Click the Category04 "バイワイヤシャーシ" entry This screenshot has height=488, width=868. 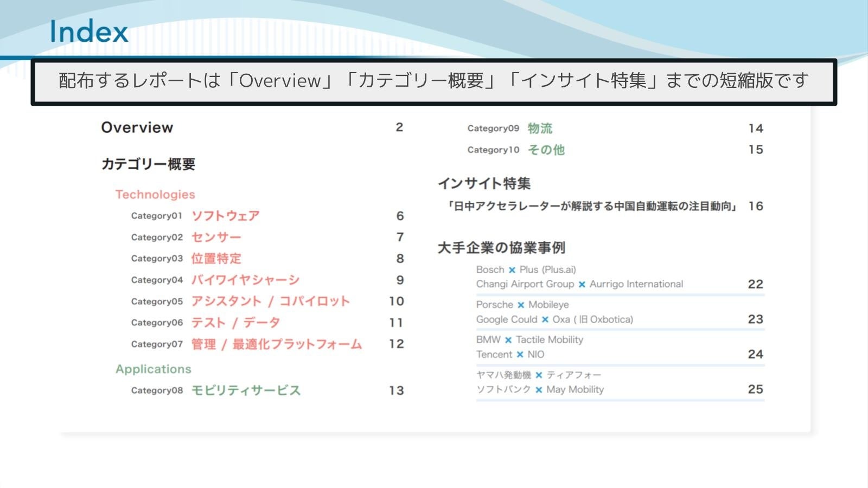245,280
